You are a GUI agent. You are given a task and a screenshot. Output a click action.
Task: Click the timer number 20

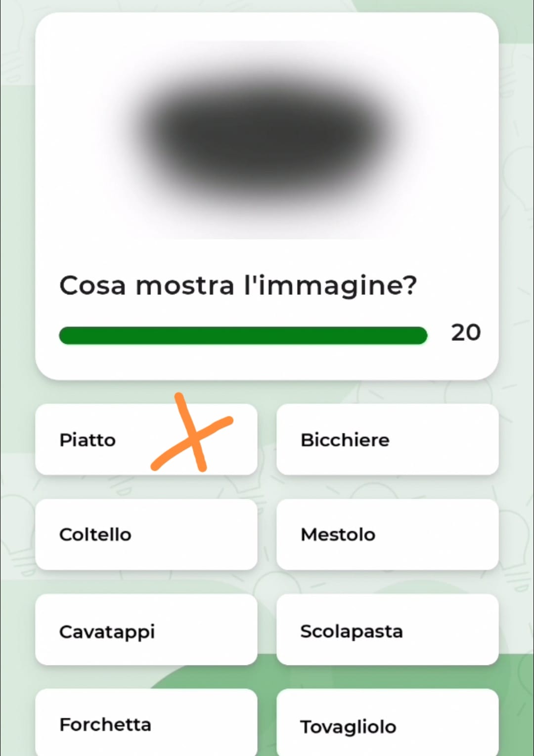click(465, 332)
